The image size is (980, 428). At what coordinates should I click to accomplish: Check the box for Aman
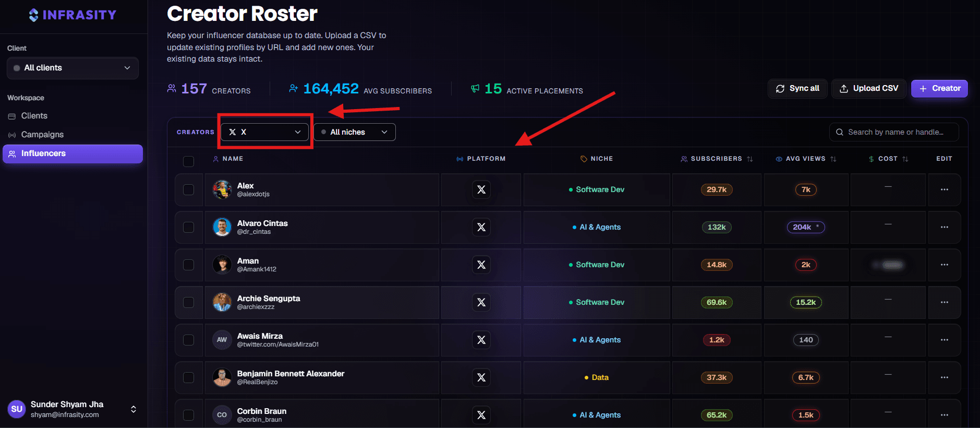189,265
